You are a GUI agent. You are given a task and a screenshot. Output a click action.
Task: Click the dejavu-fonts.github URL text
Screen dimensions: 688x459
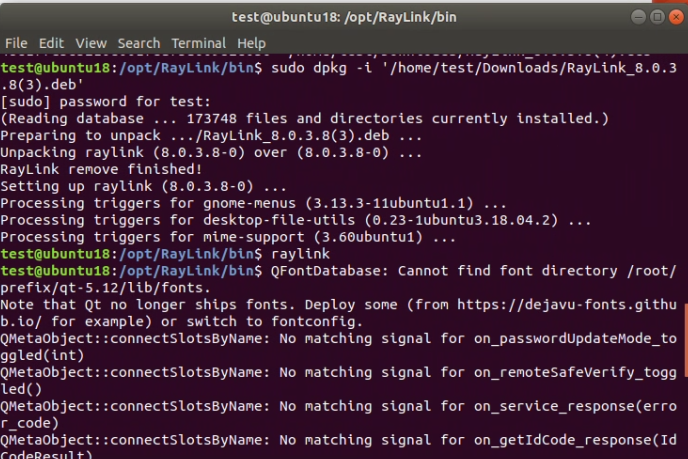pyautogui.click(x=567, y=305)
